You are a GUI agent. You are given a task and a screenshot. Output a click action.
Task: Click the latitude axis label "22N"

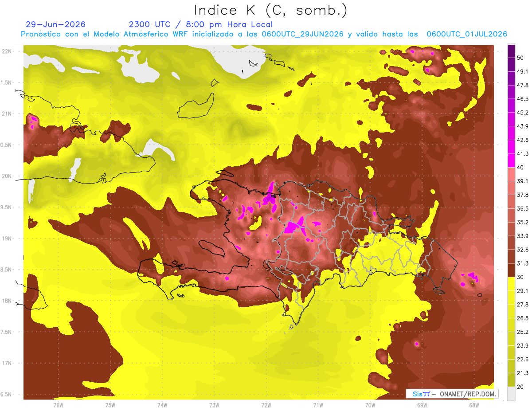(x=7, y=51)
